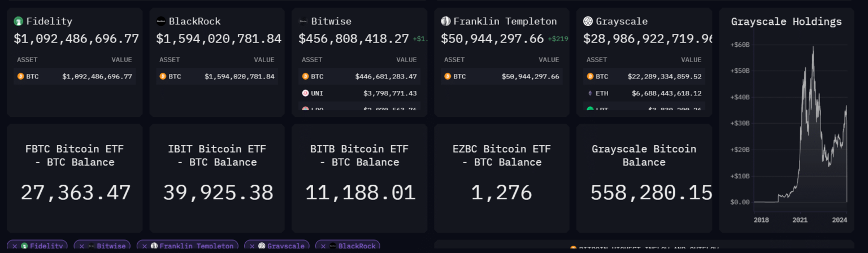The width and height of the screenshot is (868, 253).
Task: Click the Franklin Templeton logo icon in card header
Action: pyautogui.click(x=445, y=21)
